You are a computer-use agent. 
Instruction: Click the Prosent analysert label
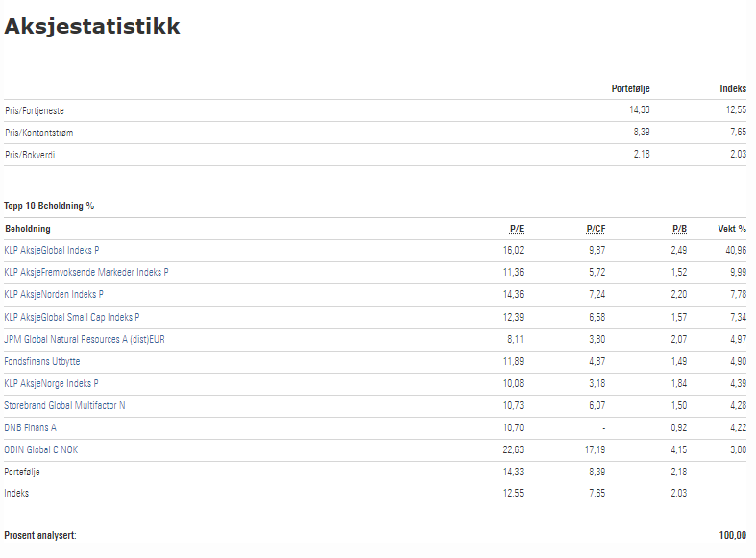pyautogui.click(x=40, y=535)
